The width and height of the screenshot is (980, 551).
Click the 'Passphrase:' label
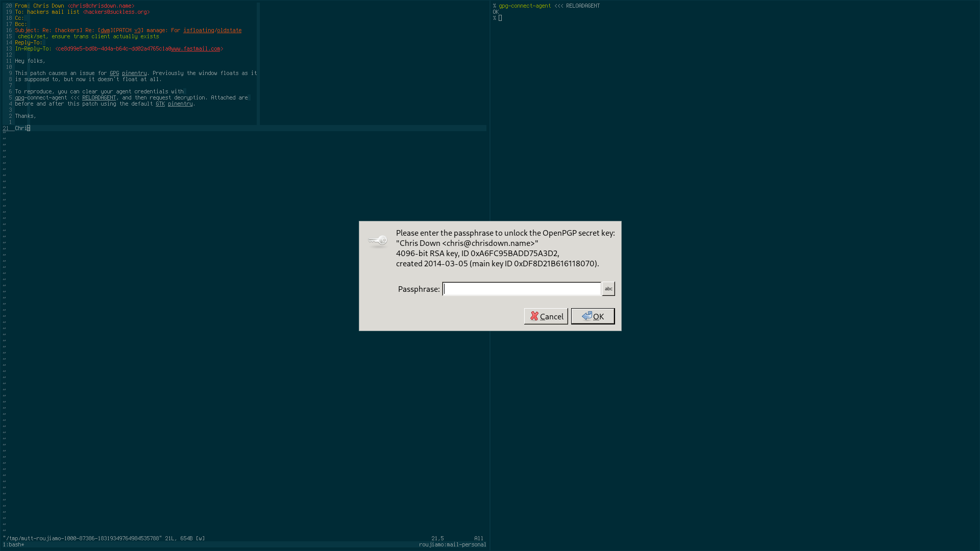pyautogui.click(x=419, y=289)
